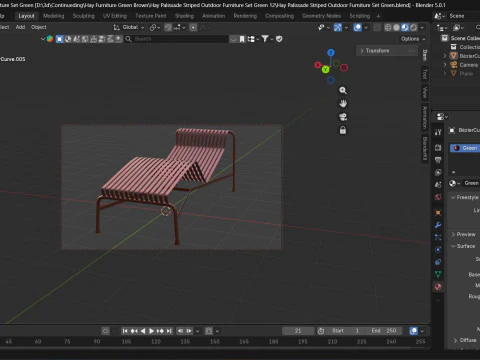Viewport: 480px width, 360px height.
Task: Open the Object Data properties tab
Action: pyautogui.click(x=438, y=274)
